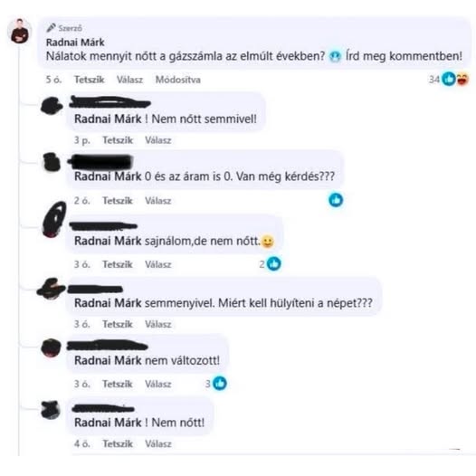Click the crying emoji in the author's comment
This screenshot has width=476, height=476.
[x=335, y=56]
